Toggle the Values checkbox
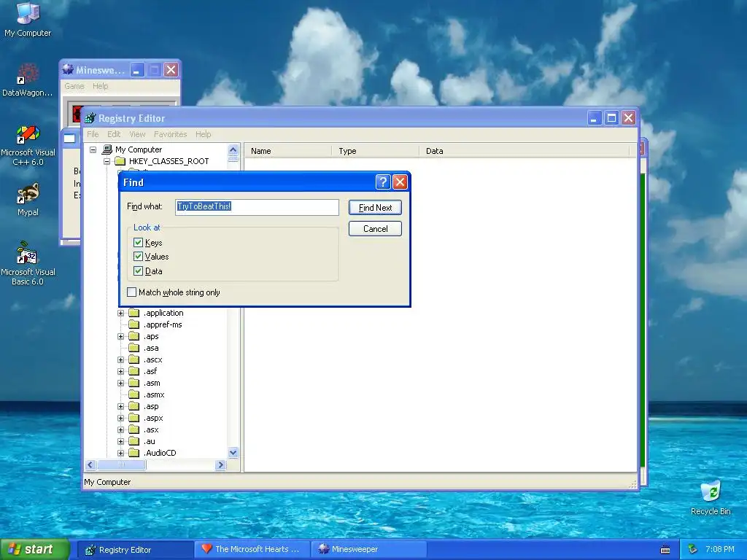 coord(138,257)
